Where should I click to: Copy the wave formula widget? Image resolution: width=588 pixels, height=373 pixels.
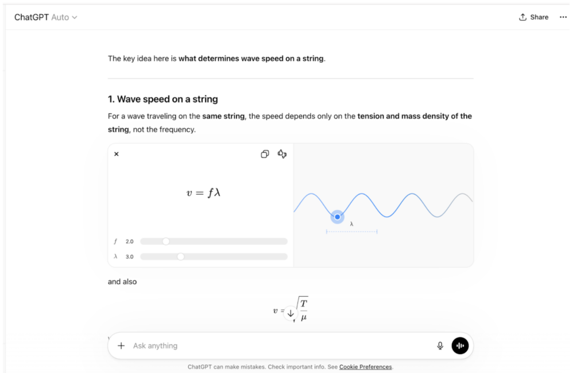click(x=265, y=154)
